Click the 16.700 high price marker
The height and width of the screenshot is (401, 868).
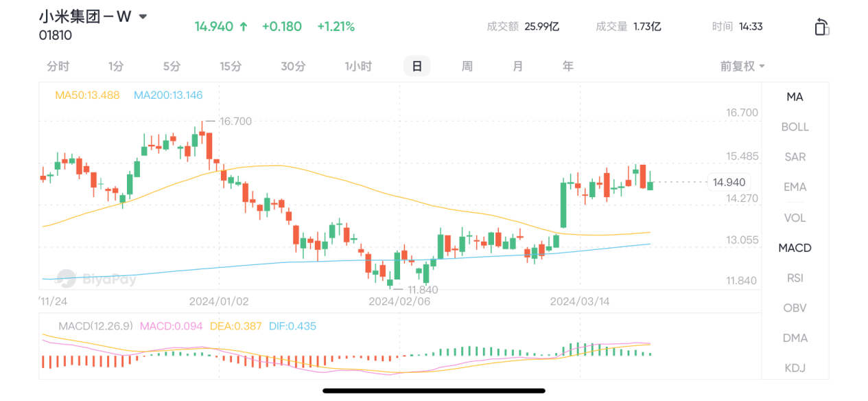click(x=235, y=122)
